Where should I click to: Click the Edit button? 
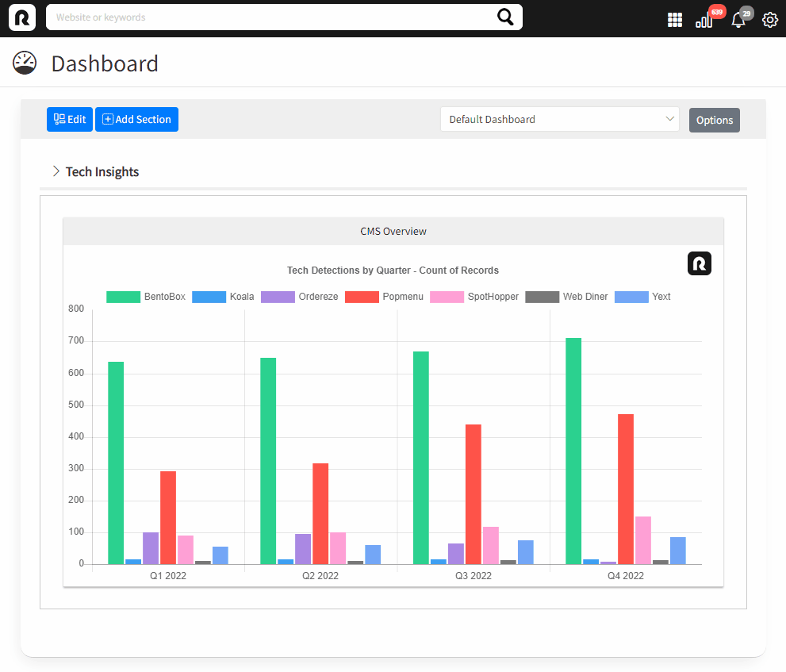(x=70, y=119)
